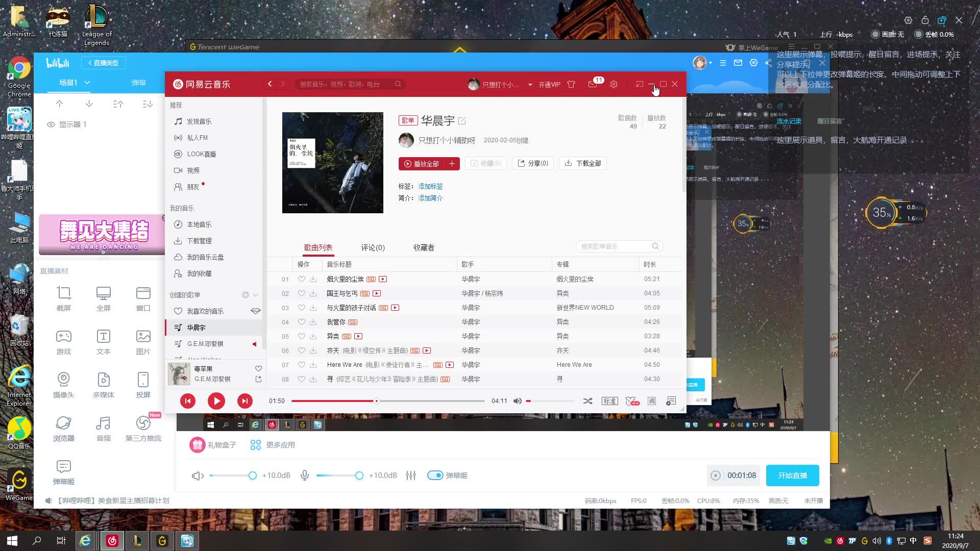The width and height of the screenshot is (980, 551).
Task: Open the skin (shirt) icon in NetEase header
Action: tap(571, 84)
